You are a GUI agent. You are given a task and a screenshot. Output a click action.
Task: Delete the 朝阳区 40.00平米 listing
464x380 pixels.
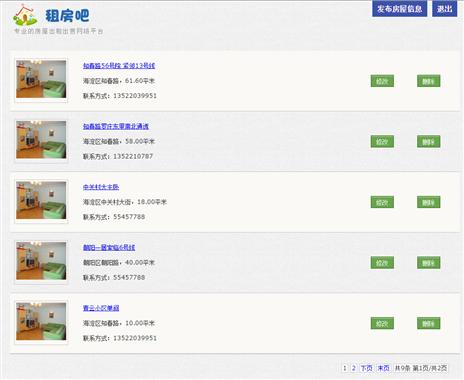pos(428,263)
